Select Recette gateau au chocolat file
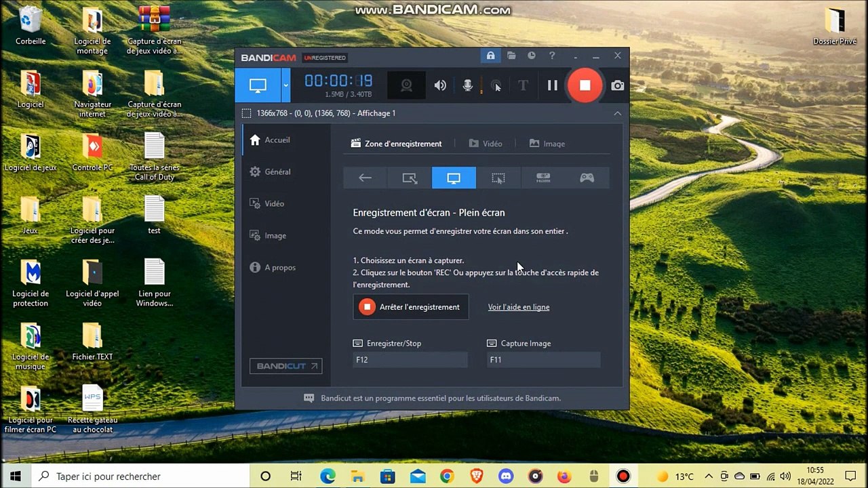Viewport: 868px width, 488px height. pos(92,409)
